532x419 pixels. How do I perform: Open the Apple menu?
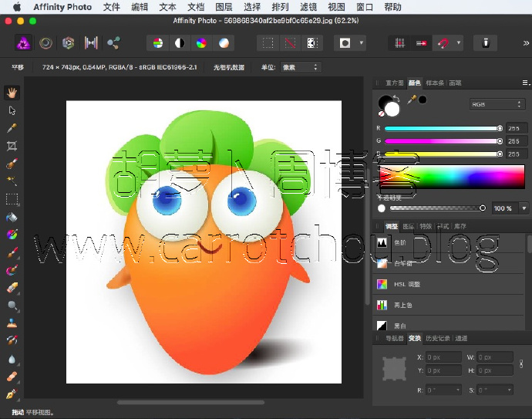pos(17,7)
